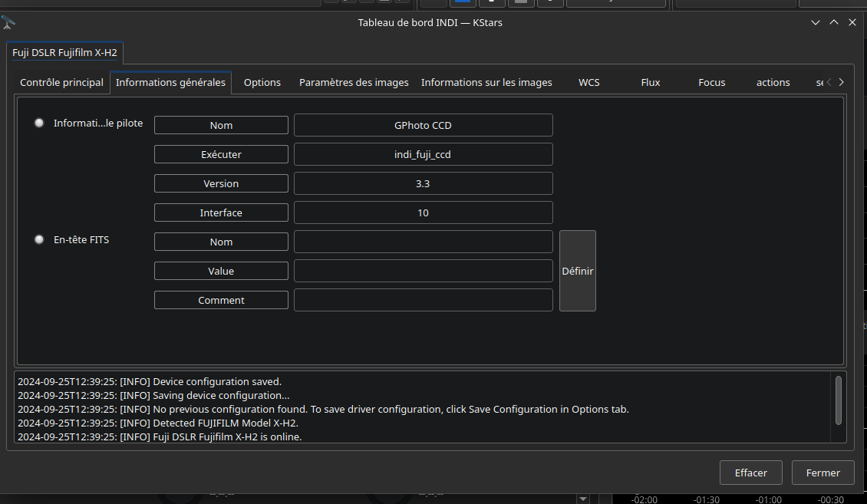Click the driver info status light

(39, 123)
